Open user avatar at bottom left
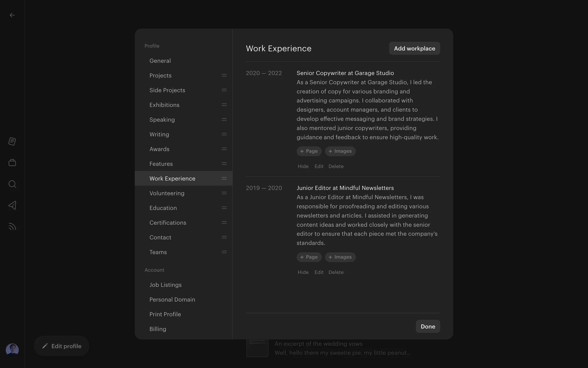Image resolution: width=588 pixels, height=368 pixels. click(12, 349)
